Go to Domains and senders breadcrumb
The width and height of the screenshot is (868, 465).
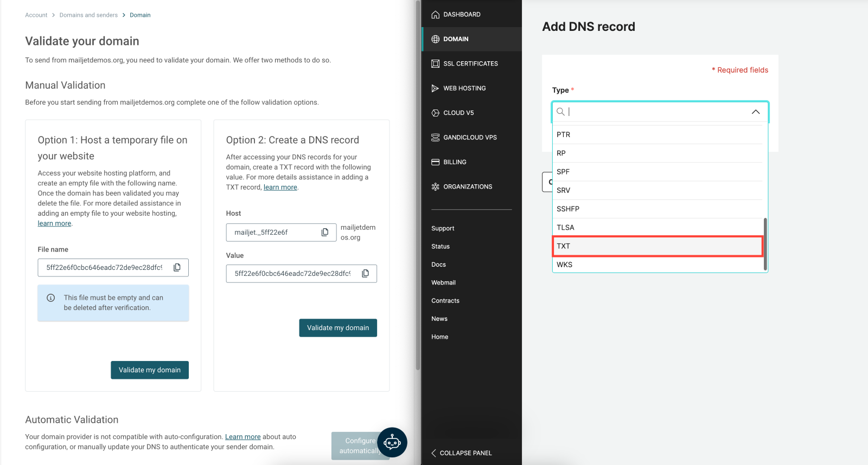click(88, 15)
